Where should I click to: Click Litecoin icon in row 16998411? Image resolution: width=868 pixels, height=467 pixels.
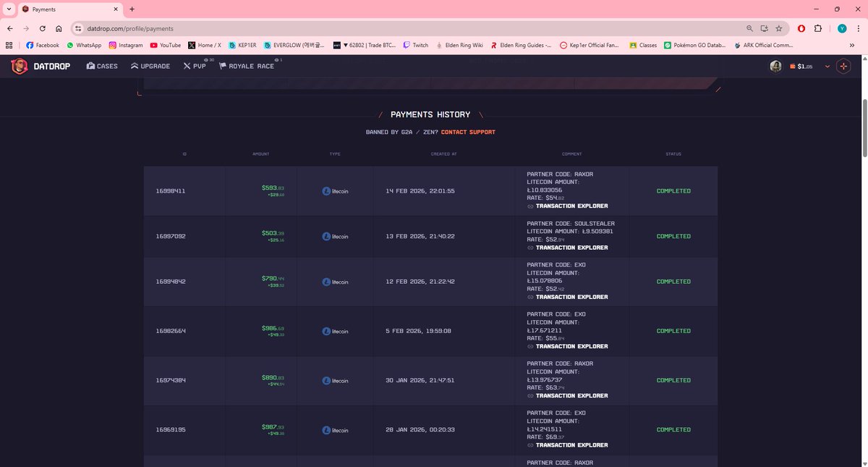point(326,191)
